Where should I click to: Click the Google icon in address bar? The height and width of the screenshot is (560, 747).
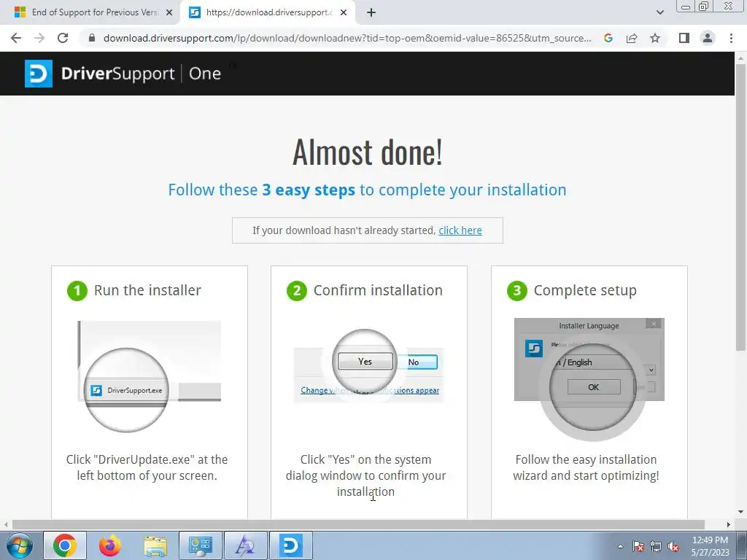pyautogui.click(x=608, y=38)
